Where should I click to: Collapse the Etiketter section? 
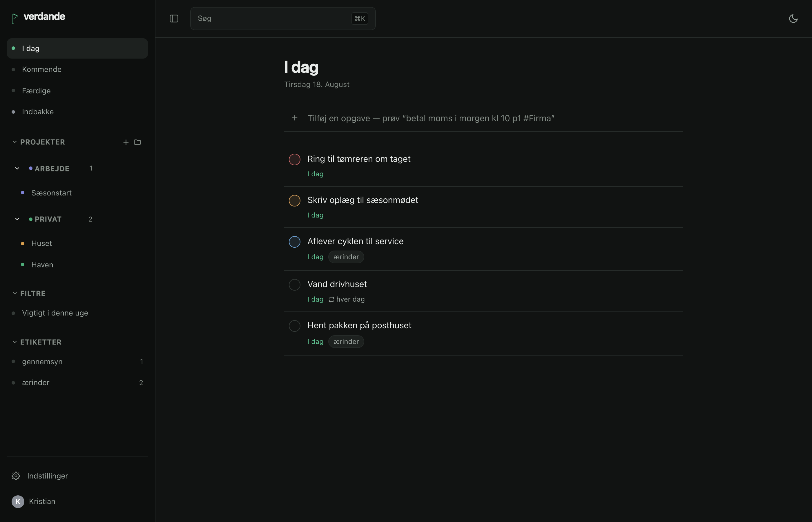pyautogui.click(x=14, y=342)
